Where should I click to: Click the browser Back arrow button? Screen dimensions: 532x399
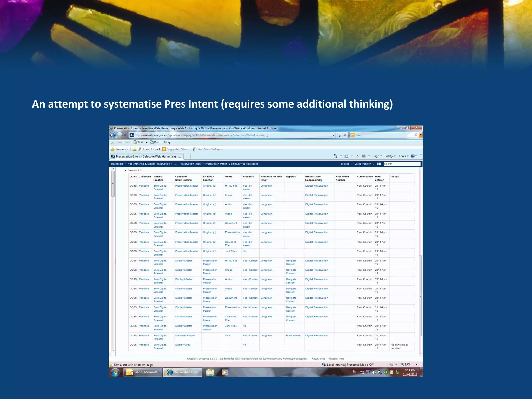click(x=112, y=135)
